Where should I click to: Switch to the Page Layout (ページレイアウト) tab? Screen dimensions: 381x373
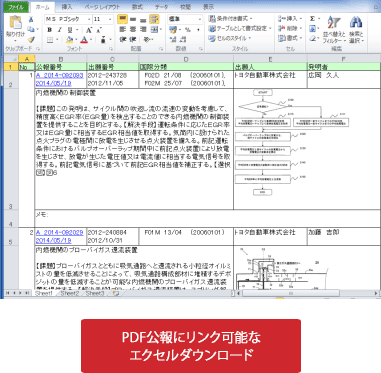tap(102, 7)
